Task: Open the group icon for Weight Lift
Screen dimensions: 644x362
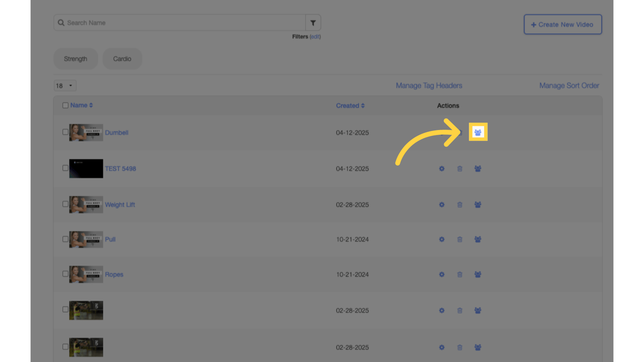Action: click(x=478, y=205)
